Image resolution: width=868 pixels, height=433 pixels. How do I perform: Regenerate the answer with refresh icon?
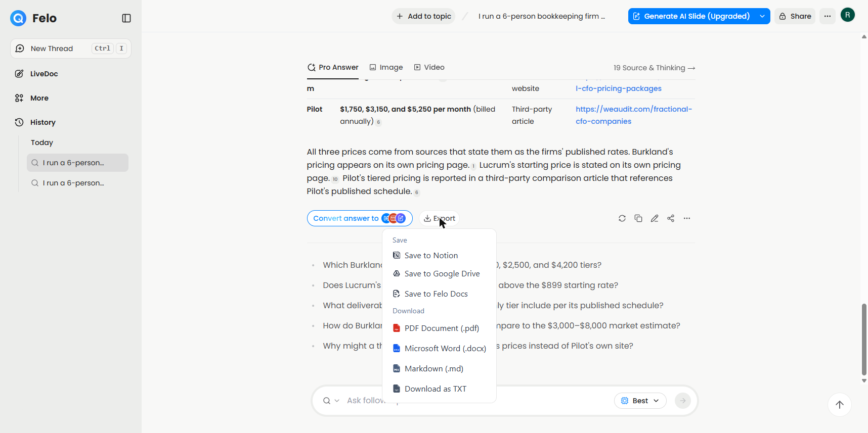coord(622,218)
